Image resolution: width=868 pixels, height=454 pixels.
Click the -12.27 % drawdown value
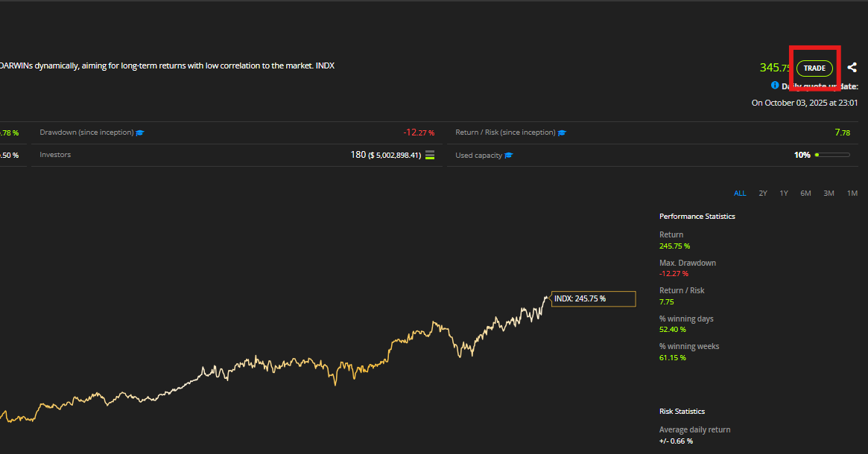pyautogui.click(x=418, y=132)
